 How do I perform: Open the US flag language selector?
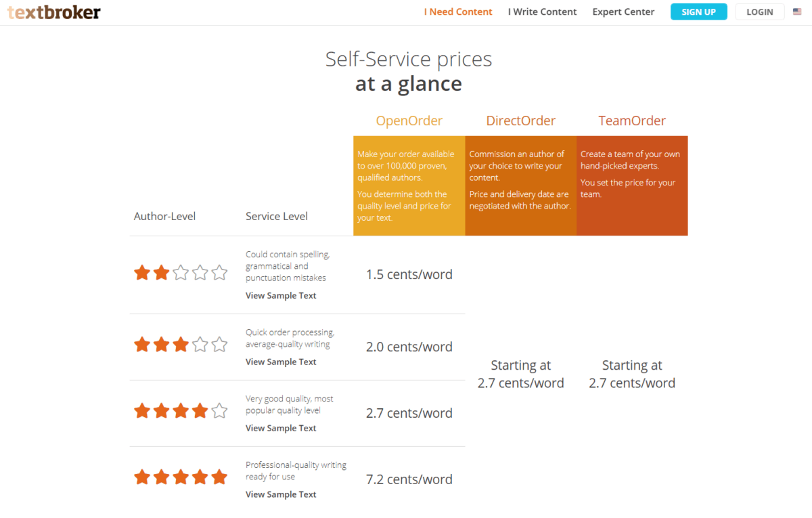click(797, 12)
